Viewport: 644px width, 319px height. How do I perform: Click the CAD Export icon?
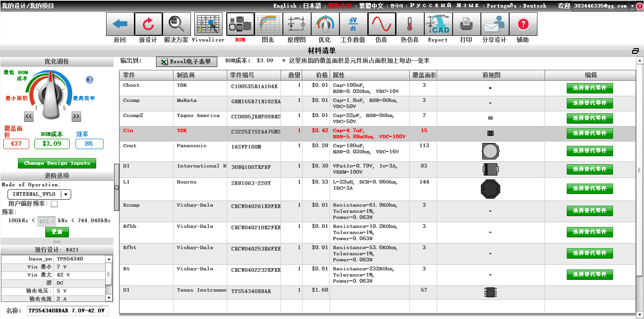438,24
